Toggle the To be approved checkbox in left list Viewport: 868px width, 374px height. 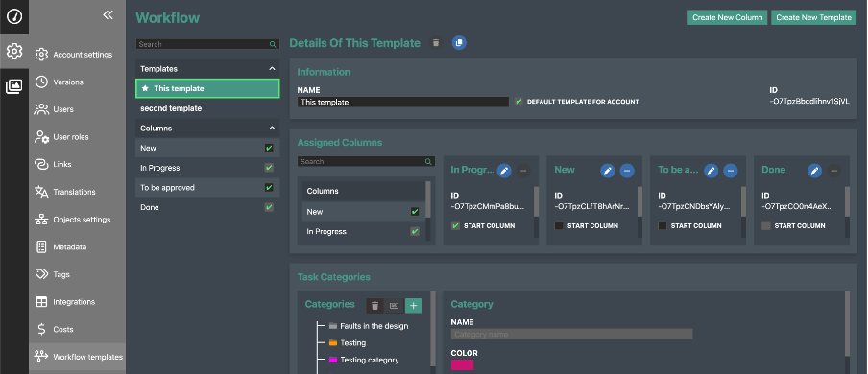(269, 188)
